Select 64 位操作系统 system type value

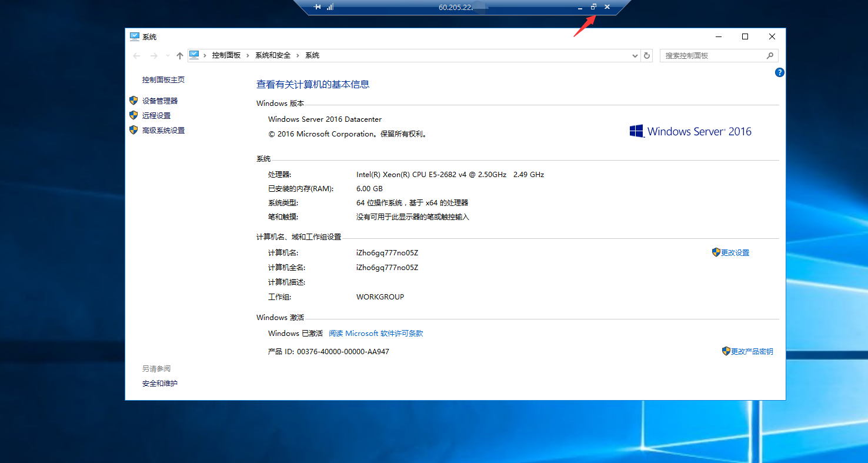click(x=412, y=203)
